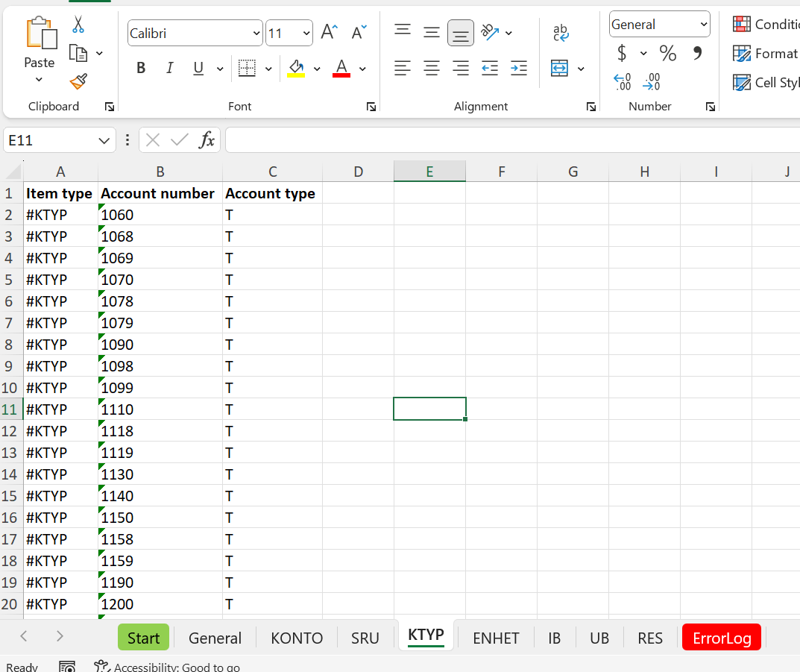Screen dimensions: 800x672
Task: Open the font name dropdown
Action: point(256,33)
